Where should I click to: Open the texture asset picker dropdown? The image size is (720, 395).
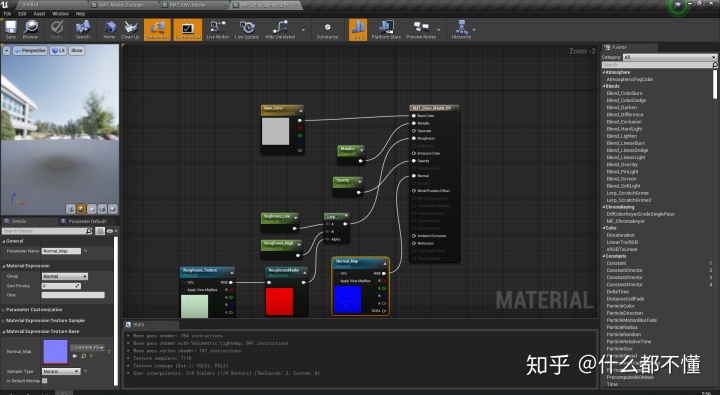click(x=88, y=347)
